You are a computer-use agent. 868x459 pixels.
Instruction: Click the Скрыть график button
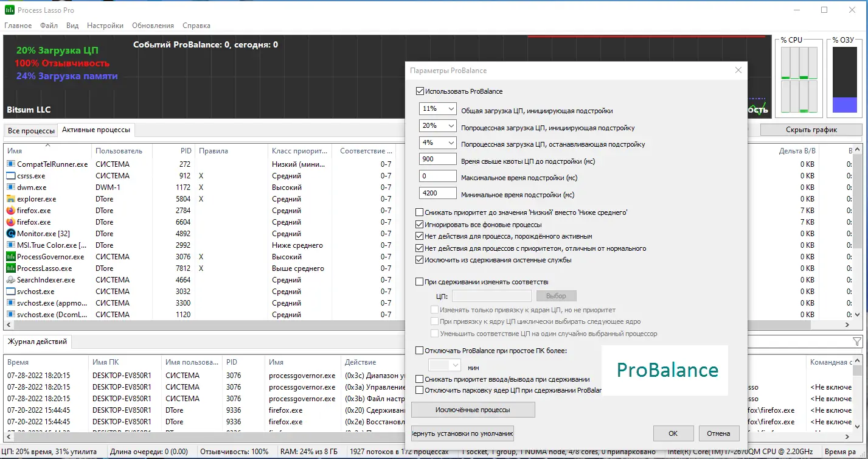[x=811, y=130]
